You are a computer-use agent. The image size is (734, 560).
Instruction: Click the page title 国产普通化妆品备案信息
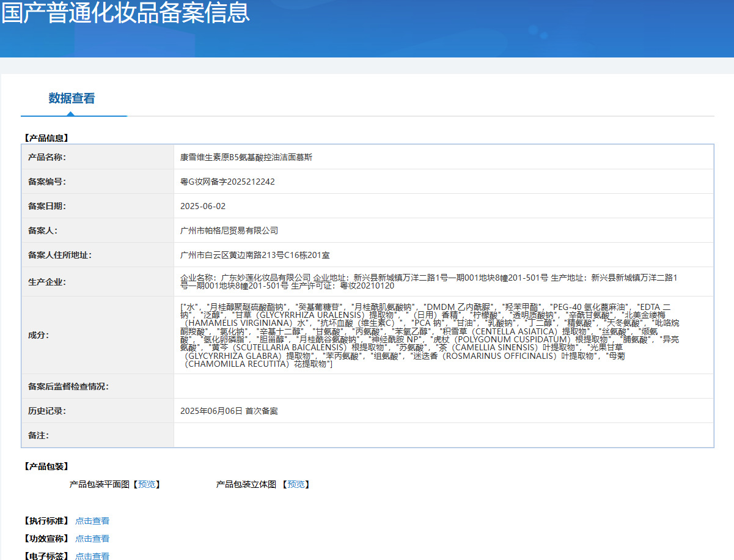(x=125, y=12)
